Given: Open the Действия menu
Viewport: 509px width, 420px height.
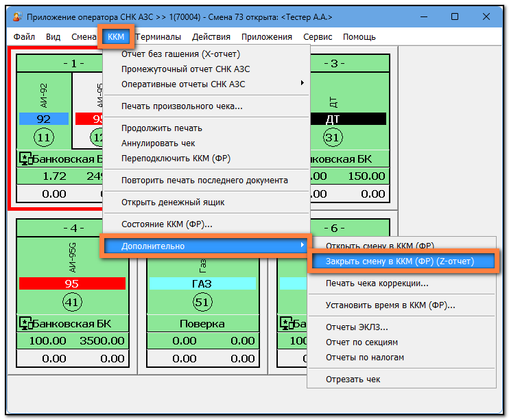Looking at the screenshot, I should pyautogui.click(x=211, y=37).
